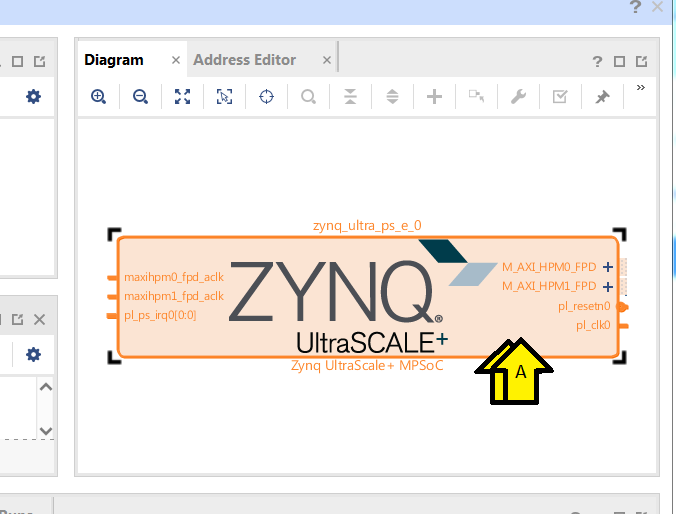Viewport: 676px width, 514px height.
Task: Expand the M_AXI_HPM0_FPD interface port
Action: click(x=608, y=267)
